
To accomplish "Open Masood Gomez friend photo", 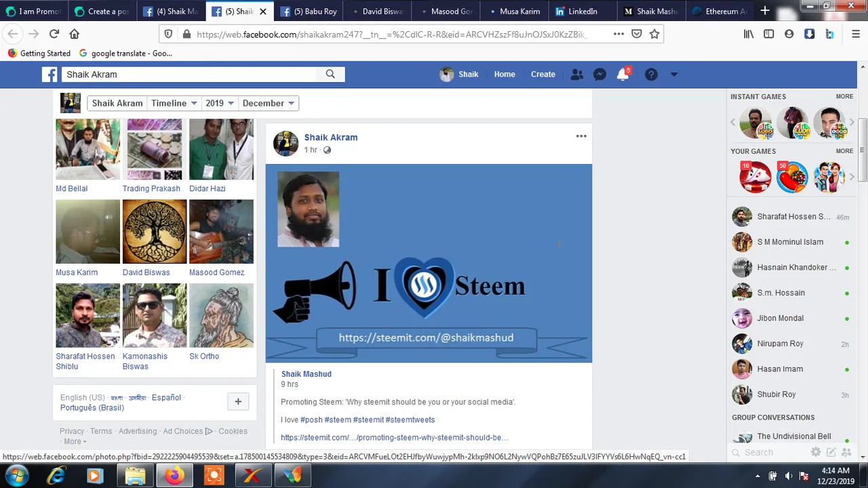I will click(x=221, y=231).
